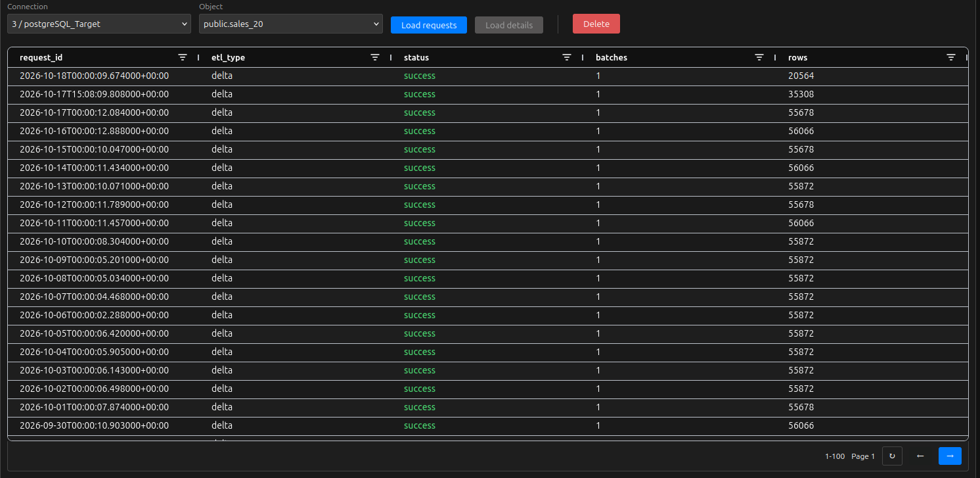
Task: Click the Load details button
Action: [x=509, y=25]
